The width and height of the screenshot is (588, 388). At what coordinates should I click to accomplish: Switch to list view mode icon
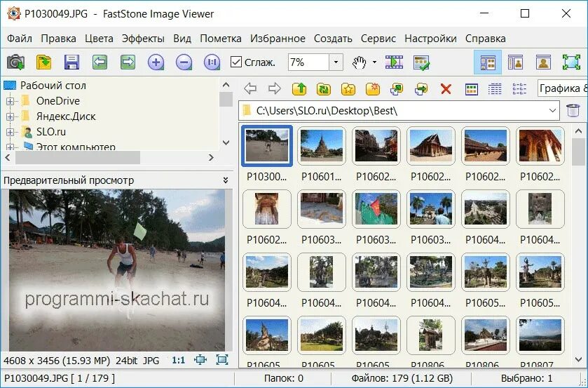coord(519,89)
